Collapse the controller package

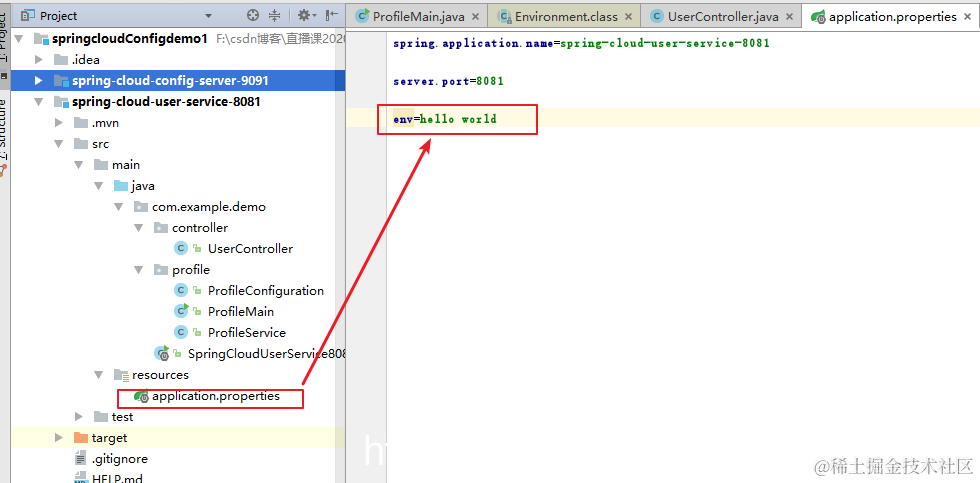[x=139, y=227]
